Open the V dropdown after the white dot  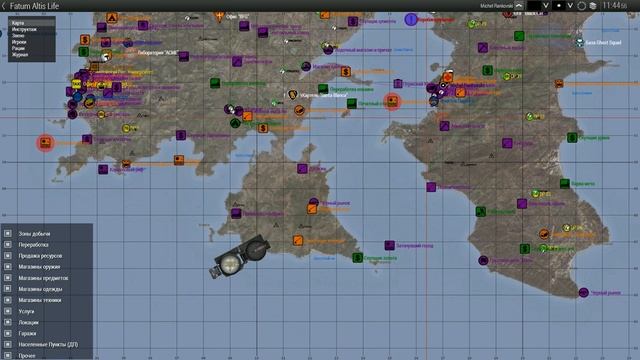tap(570, 6)
